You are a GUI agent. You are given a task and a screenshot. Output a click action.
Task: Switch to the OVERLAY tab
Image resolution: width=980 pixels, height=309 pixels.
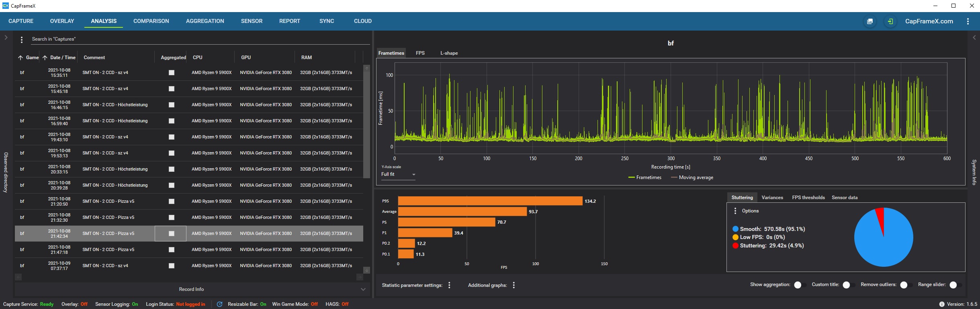coord(62,21)
